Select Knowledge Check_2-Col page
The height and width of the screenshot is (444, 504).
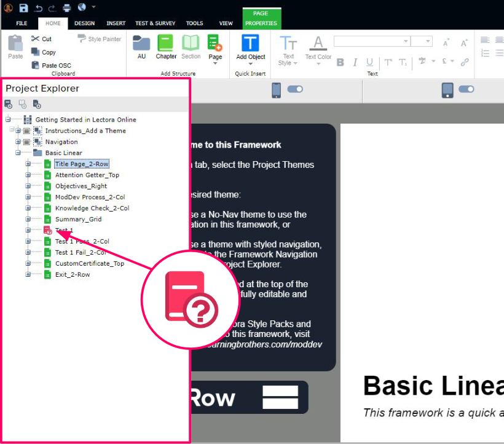pyautogui.click(x=92, y=208)
